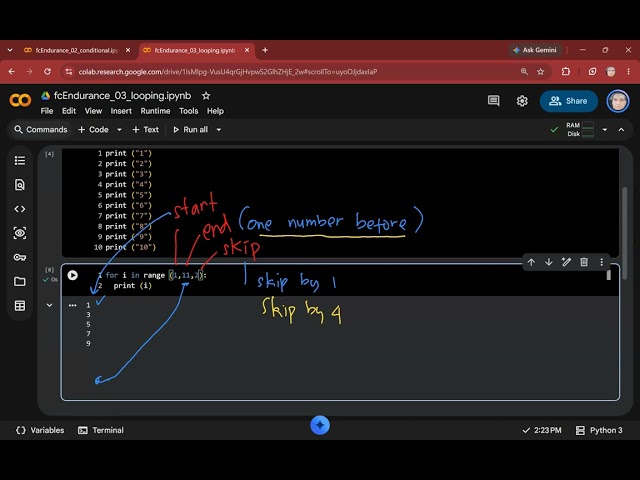The height and width of the screenshot is (480, 640).
Task: Click the Chrome profile avatar in toolbar
Action: pyautogui.click(x=611, y=72)
